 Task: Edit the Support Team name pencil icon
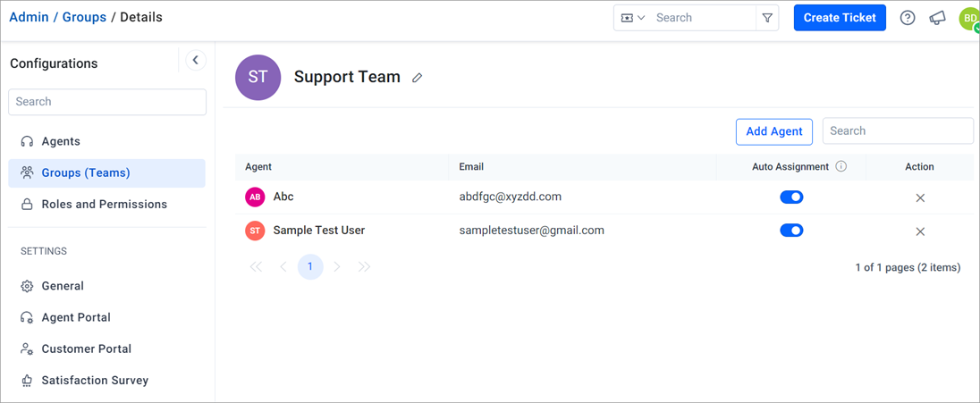pos(417,78)
